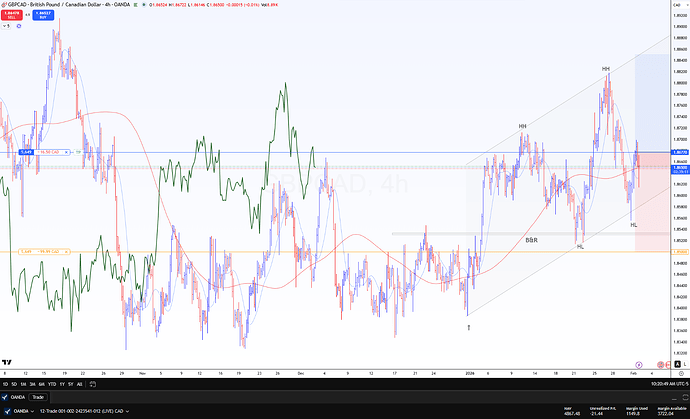
Task: Click the green market status icon after OANDA
Action: tap(136, 5)
